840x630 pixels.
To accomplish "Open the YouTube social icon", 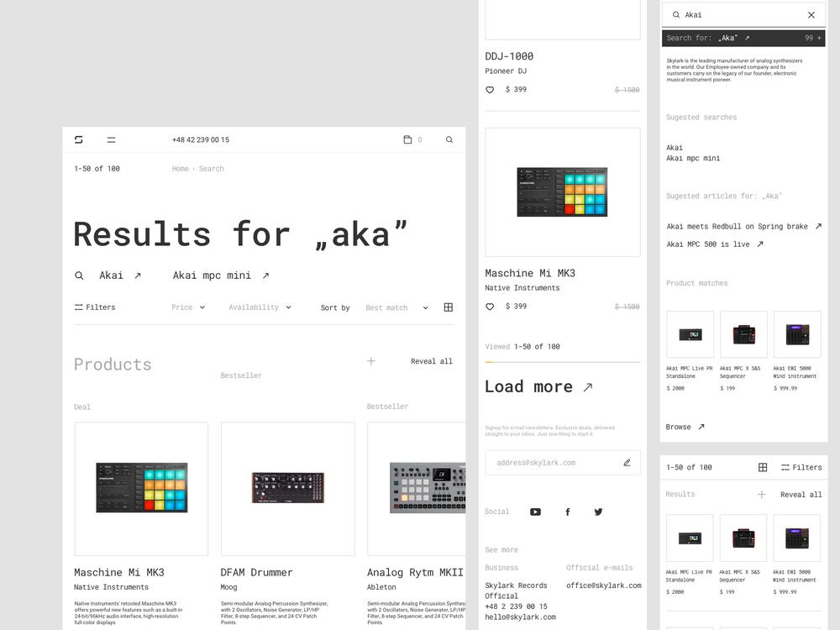I will [x=535, y=512].
